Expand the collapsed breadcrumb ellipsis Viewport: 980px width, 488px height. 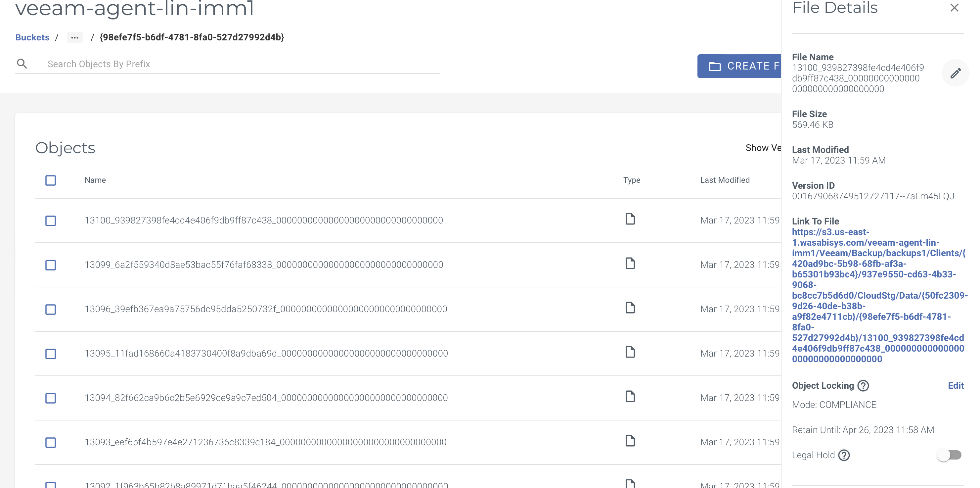[74, 37]
